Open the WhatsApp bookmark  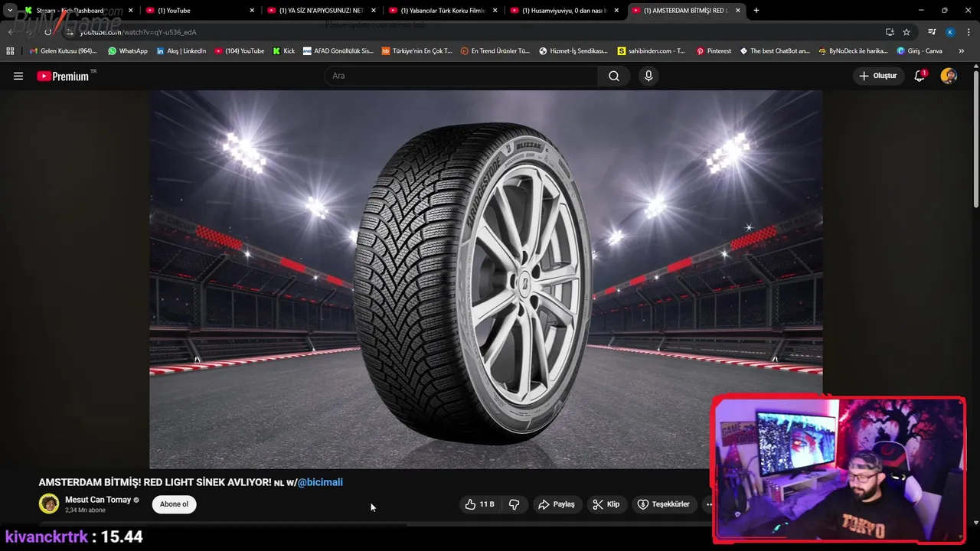128,51
